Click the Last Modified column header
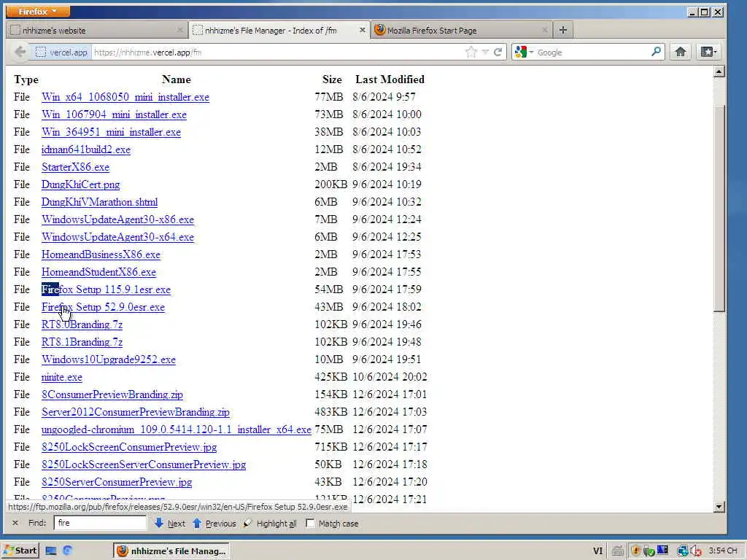This screenshot has width=747, height=560. 390,79
